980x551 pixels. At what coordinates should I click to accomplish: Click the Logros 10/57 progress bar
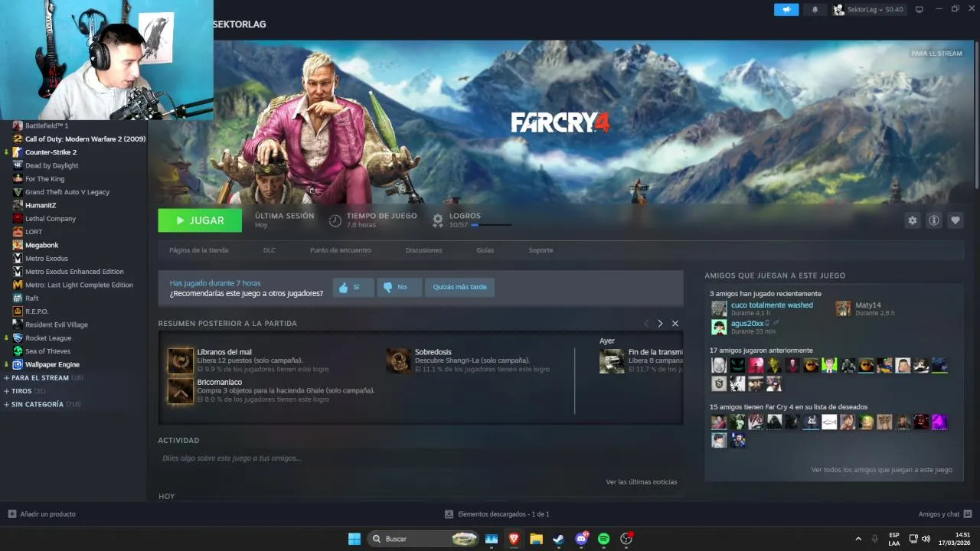click(x=491, y=225)
